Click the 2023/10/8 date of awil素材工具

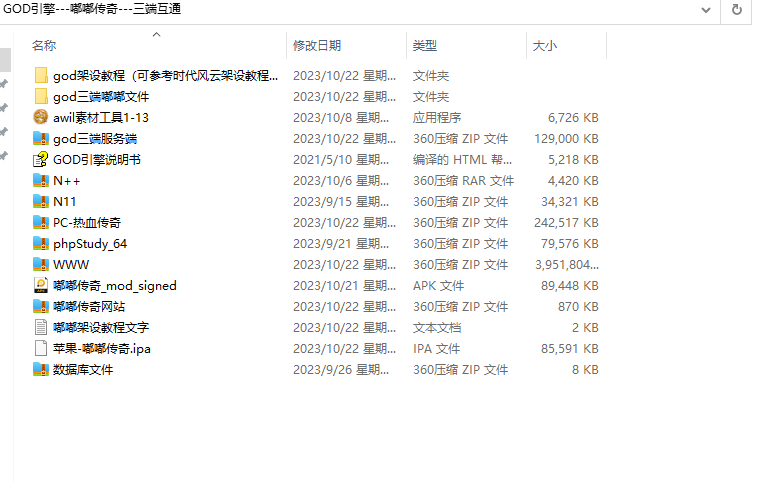341,117
